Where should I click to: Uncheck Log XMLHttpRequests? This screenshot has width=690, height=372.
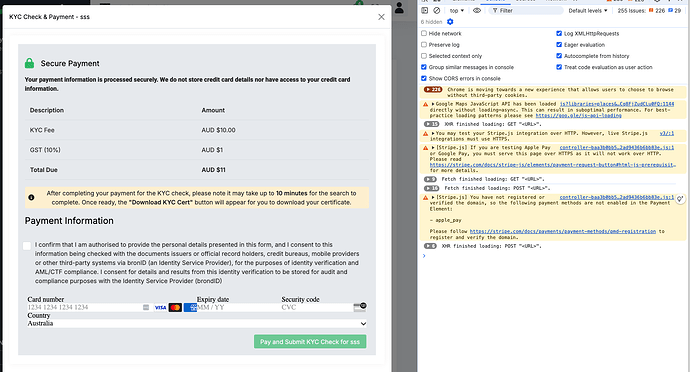(559, 33)
